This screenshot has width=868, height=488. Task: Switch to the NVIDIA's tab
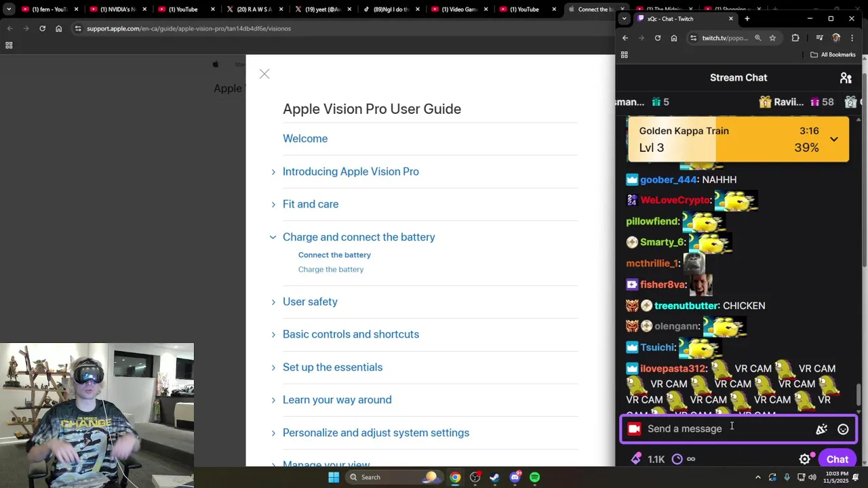click(118, 9)
